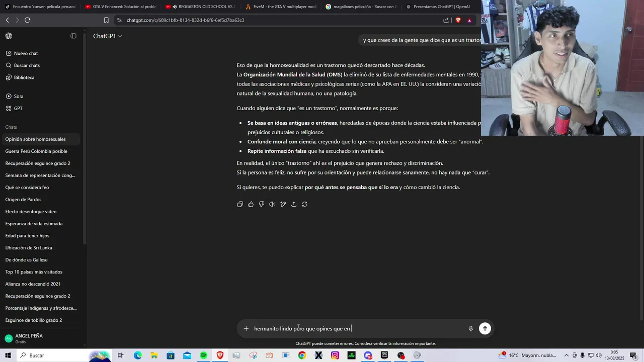Edit response in canvas icon
Image resolution: width=644 pixels, height=362 pixels.
[283, 204]
